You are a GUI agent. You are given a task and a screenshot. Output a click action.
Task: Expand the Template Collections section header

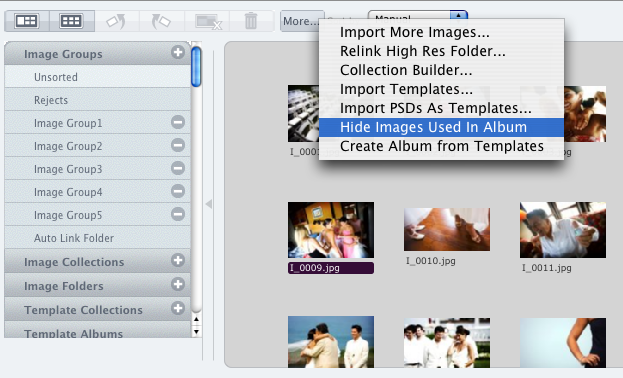point(97,309)
